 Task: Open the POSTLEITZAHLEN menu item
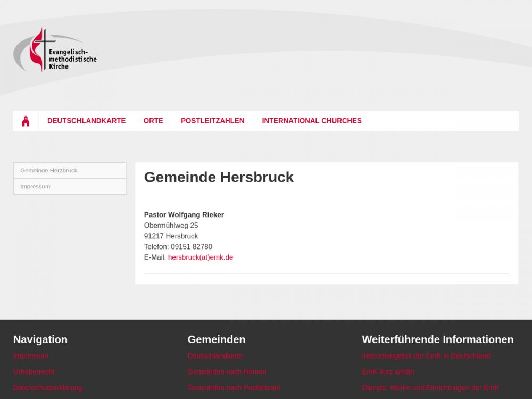point(212,121)
